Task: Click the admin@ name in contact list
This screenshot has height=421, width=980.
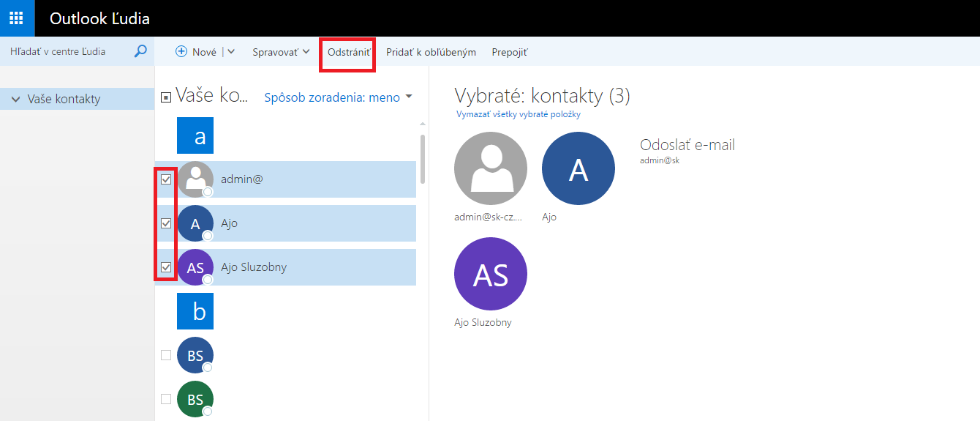Action: [x=241, y=179]
